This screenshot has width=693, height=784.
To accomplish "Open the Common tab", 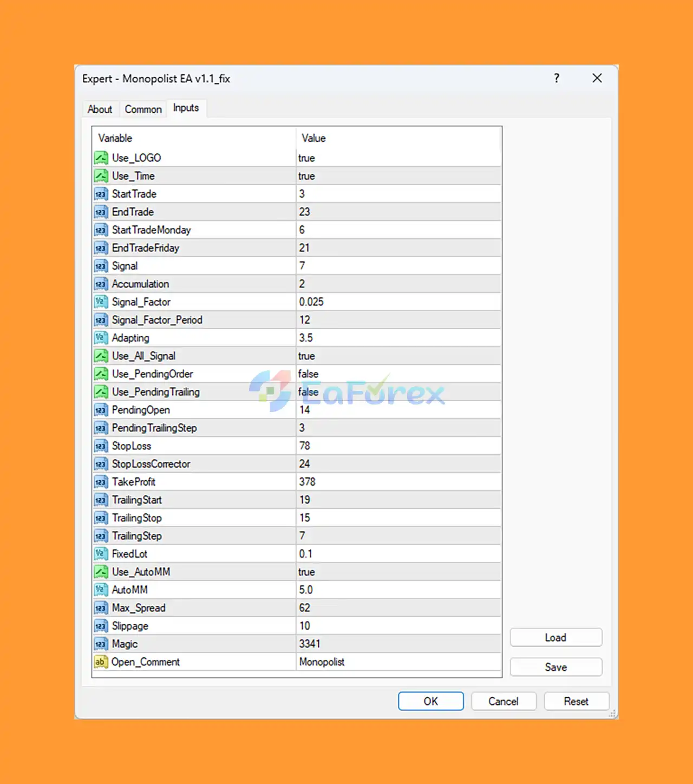I will [143, 109].
